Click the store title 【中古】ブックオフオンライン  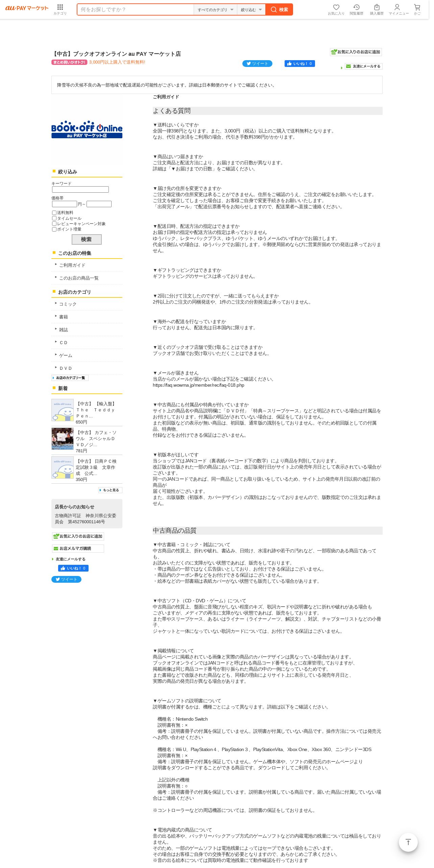point(116,54)
